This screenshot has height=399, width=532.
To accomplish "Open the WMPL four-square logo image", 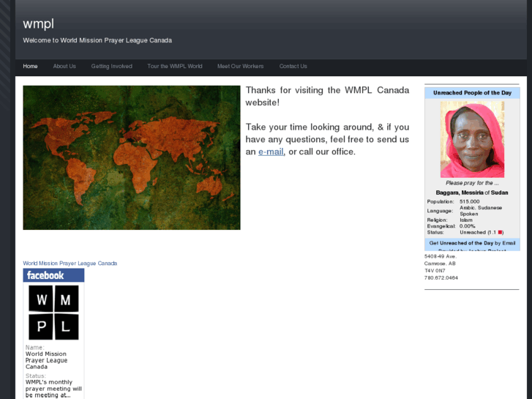I will point(53,313).
